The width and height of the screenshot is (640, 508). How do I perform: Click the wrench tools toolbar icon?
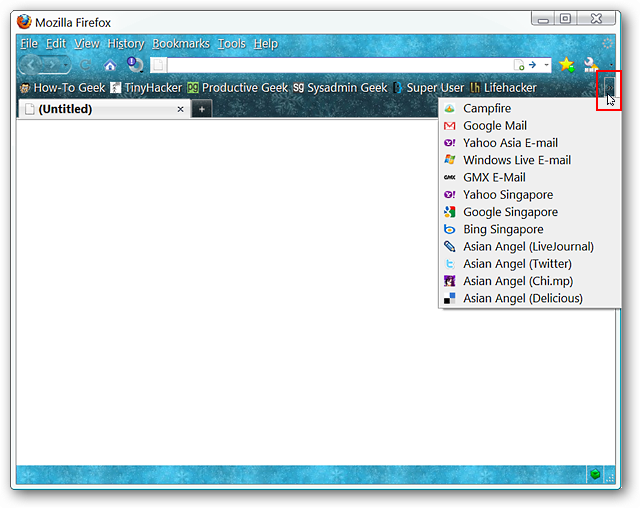(x=591, y=64)
